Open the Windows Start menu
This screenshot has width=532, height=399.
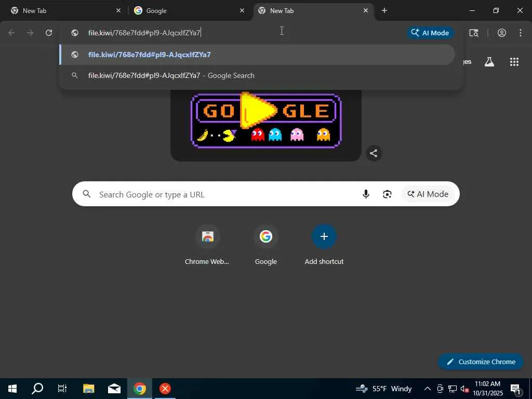coord(12,389)
